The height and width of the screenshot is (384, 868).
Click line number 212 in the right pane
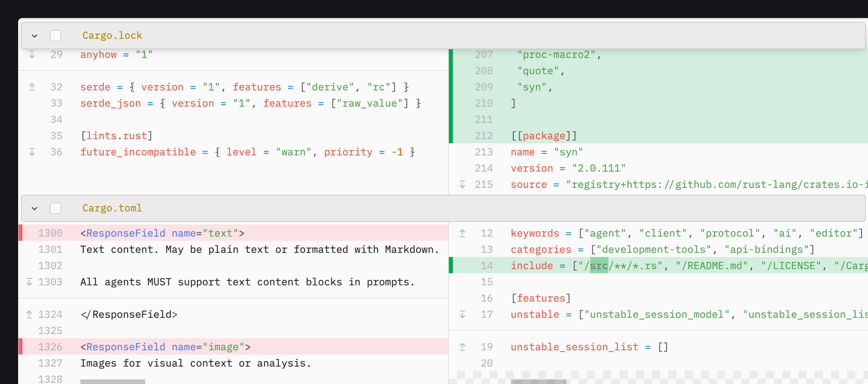click(x=483, y=136)
